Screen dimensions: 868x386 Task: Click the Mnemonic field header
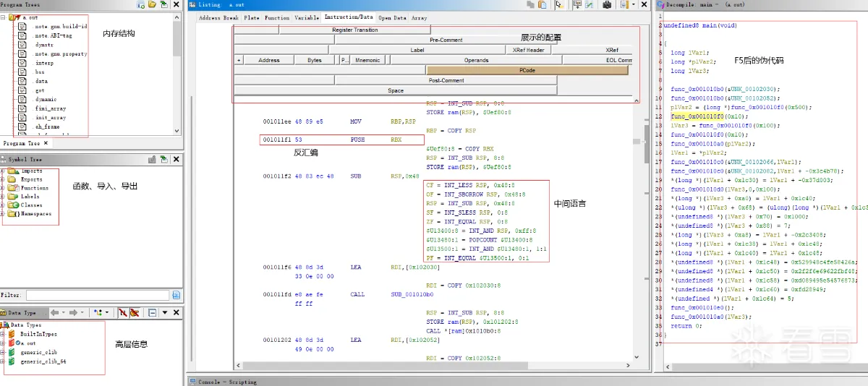(x=367, y=61)
